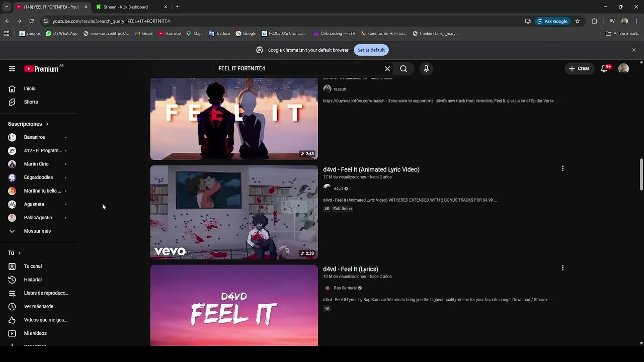Click the Crear button
Viewport: 644px width, 362px height.
pos(579,69)
